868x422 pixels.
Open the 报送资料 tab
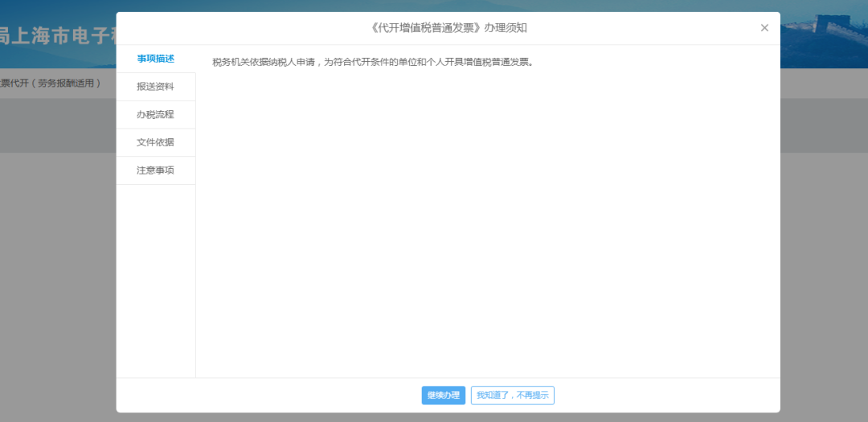tap(156, 87)
